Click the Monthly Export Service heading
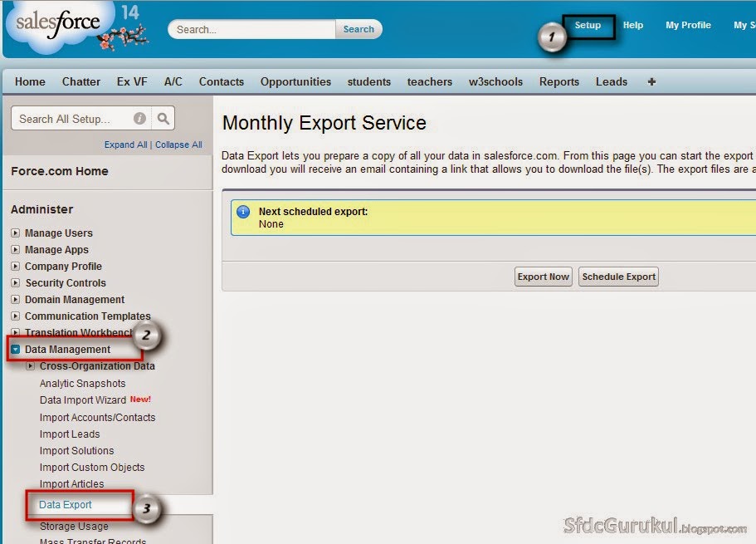The width and height of the screenshot is (756, 544). (324, 123)
